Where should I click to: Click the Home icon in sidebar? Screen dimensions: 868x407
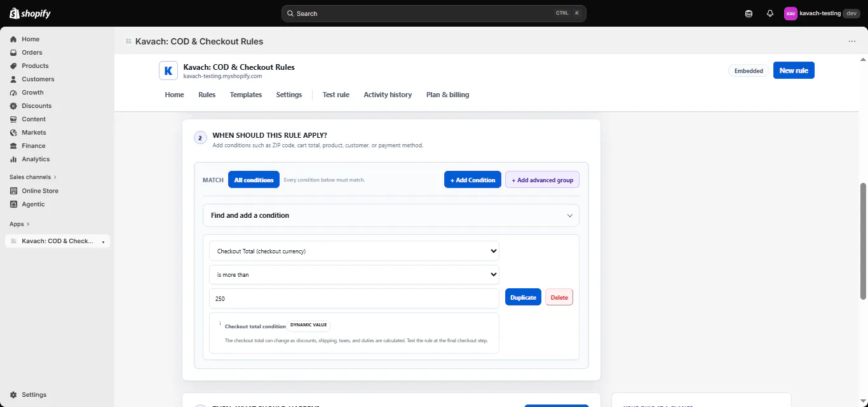13,39
